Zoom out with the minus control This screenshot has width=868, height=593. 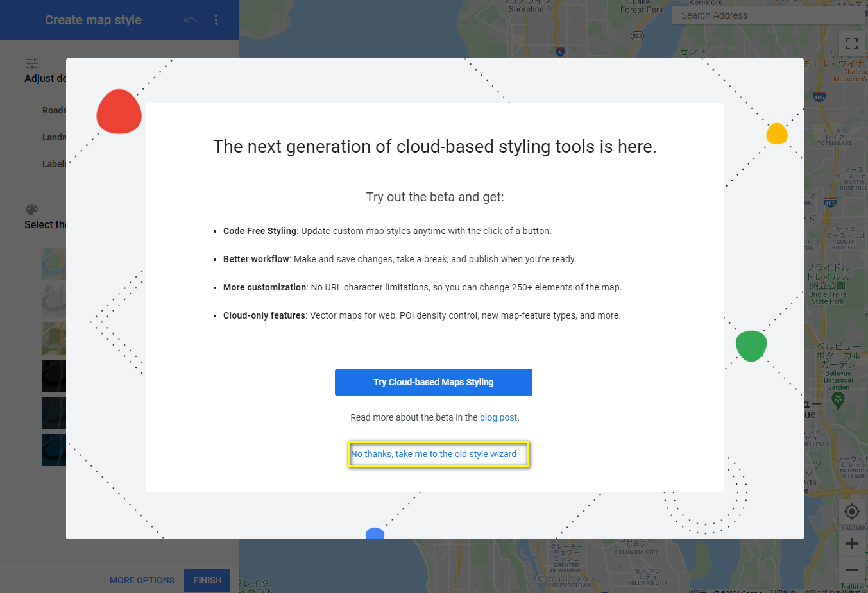click(851, 570)
